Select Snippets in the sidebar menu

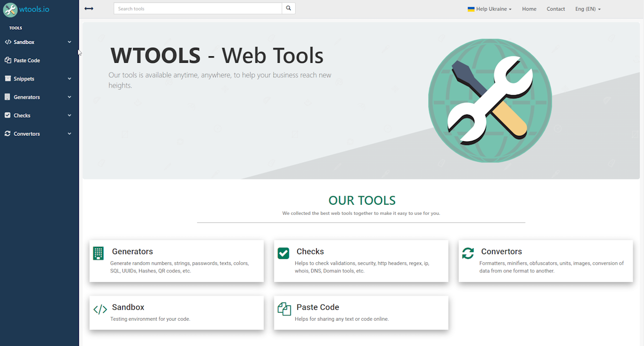[24, 78]
